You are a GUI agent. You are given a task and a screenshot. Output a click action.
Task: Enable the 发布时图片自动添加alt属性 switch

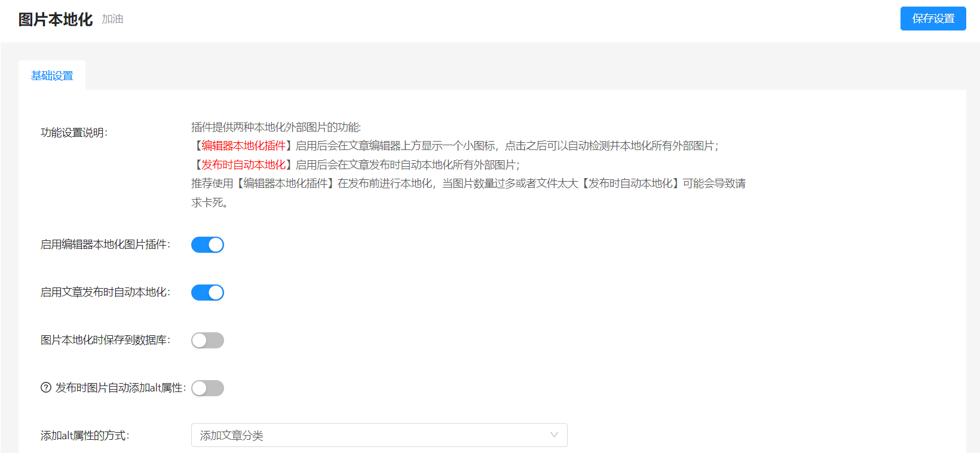[x=207, y=388]
